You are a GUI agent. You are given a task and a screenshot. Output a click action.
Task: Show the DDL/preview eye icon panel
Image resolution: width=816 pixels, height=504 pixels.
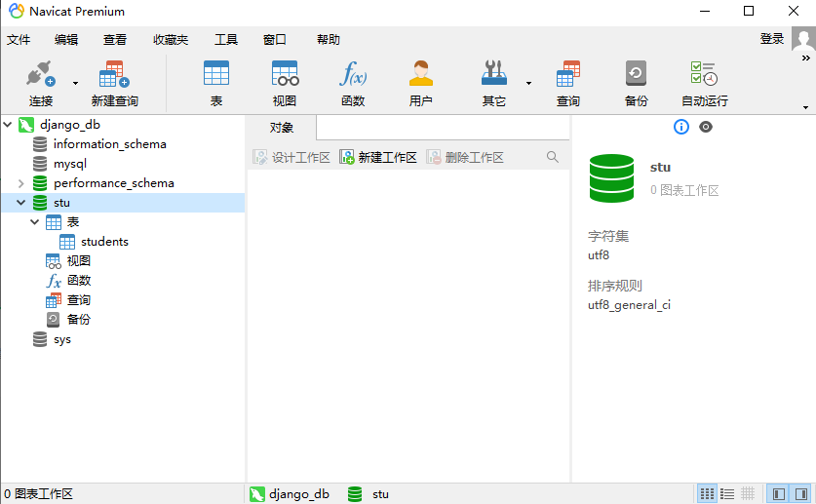pyautogui.click(x=706, y=127)
